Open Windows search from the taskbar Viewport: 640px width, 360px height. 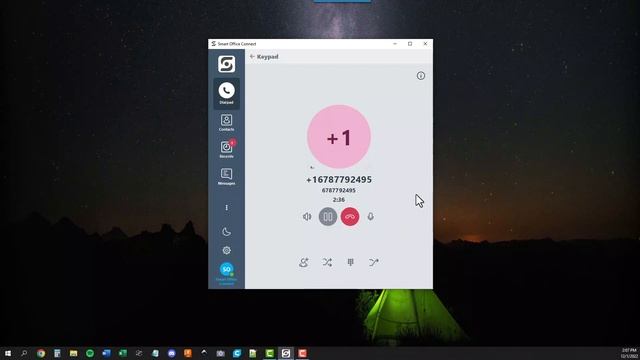(x=24, y=353)
